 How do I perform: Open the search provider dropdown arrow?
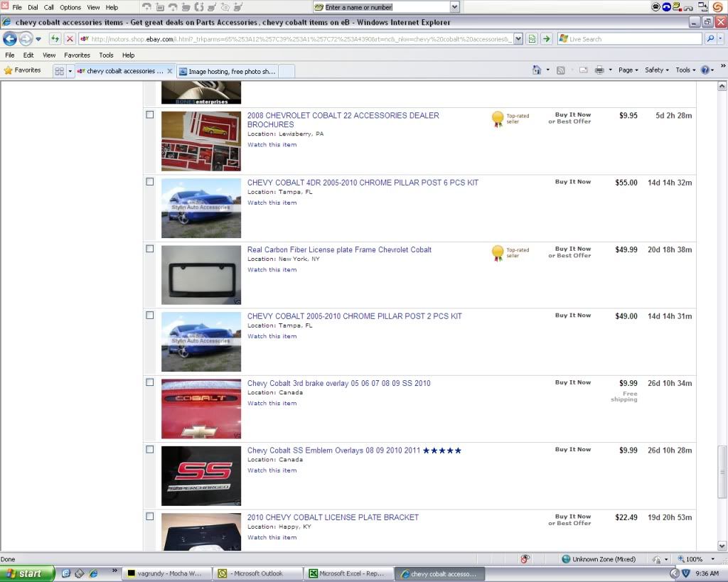click(x=720, y=39)
